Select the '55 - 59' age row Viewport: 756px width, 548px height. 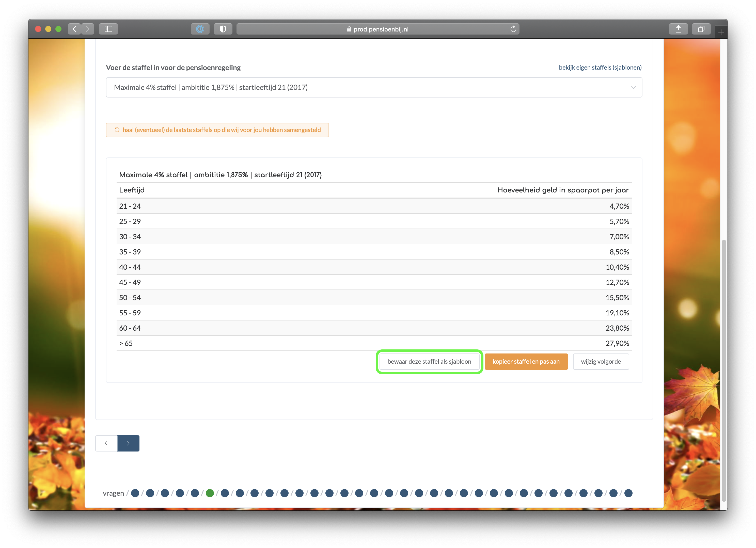tap(374, 313)
